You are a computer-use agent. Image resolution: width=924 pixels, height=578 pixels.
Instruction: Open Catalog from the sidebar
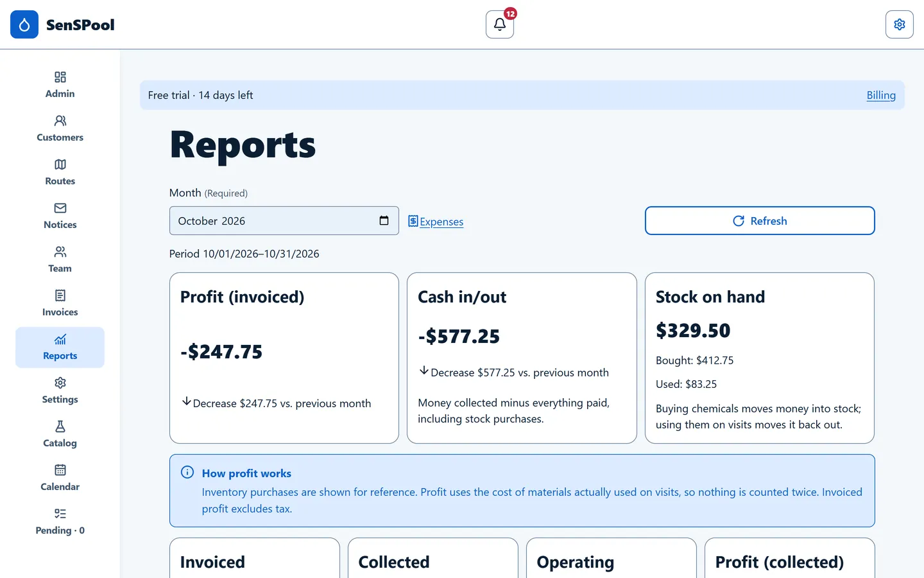point(60,434)
